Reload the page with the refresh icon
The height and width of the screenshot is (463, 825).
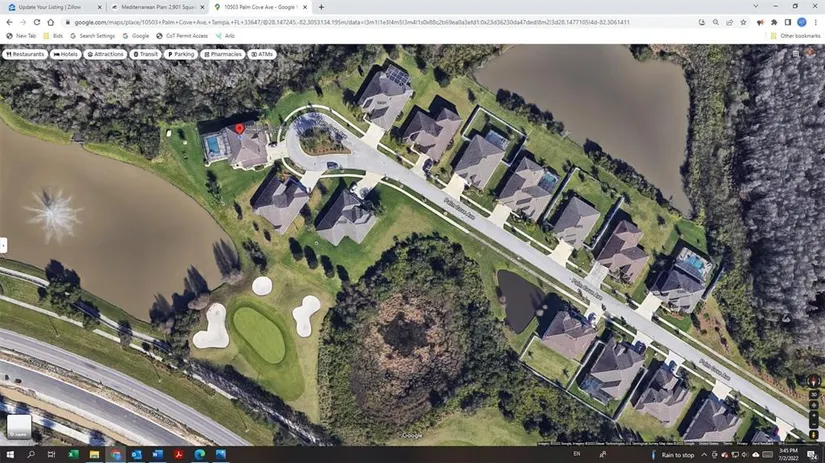37,22
